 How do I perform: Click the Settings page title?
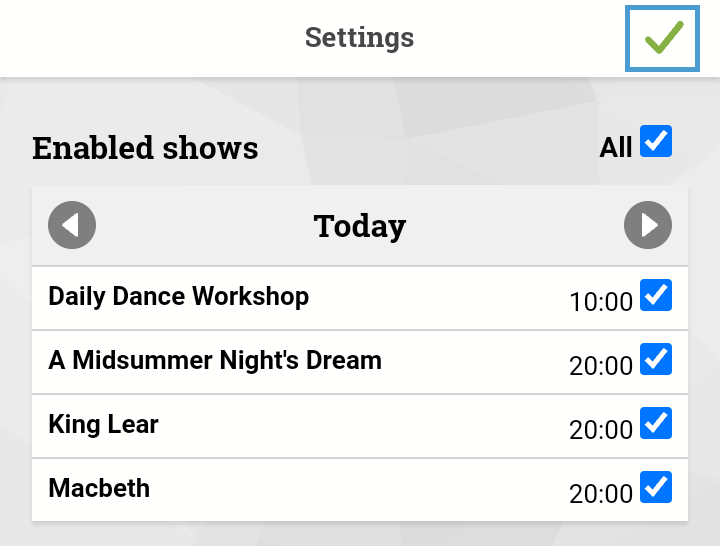point(360,38)
